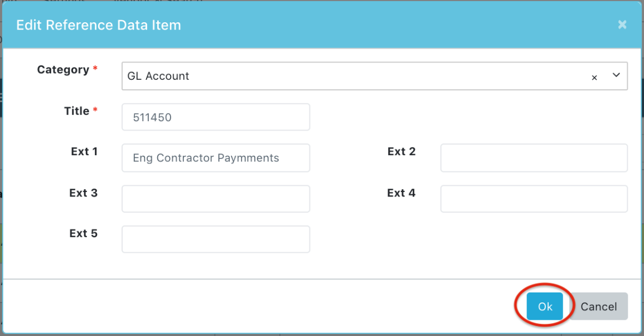Close the Edit Reference Data Item dialog
The image size is (644, 336).
[x=622, y=25]
